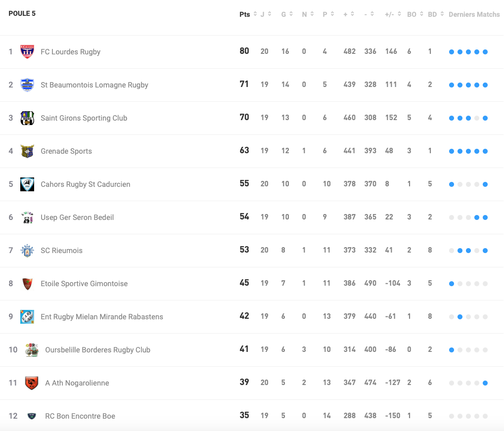Click the A Ath Nogarolienne orange logo
Image resolution: width=504 pixels, height=431 pixels.
[32, 383]
